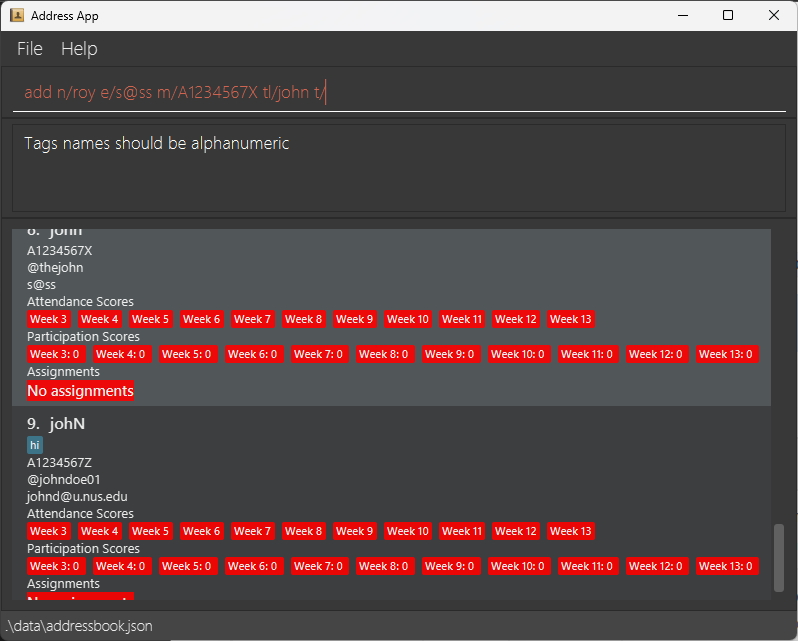Minimize the Address App window

[683, 15]
